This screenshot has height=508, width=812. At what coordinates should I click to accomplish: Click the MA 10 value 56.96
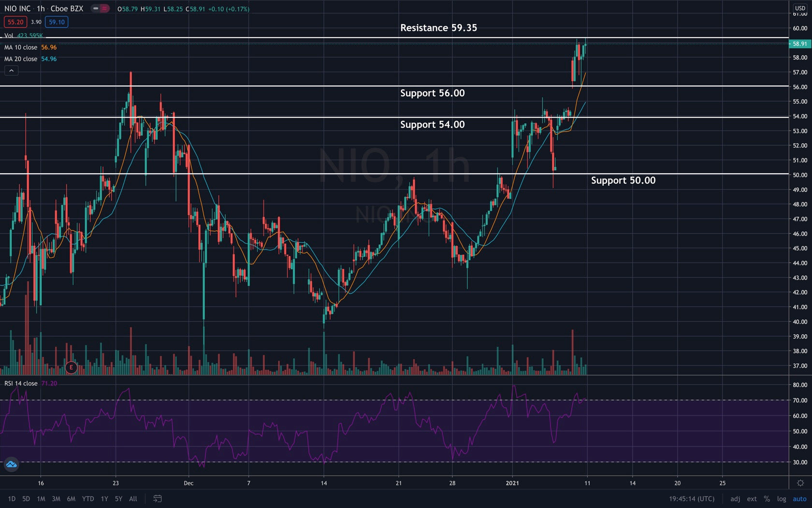click(49, 47)
